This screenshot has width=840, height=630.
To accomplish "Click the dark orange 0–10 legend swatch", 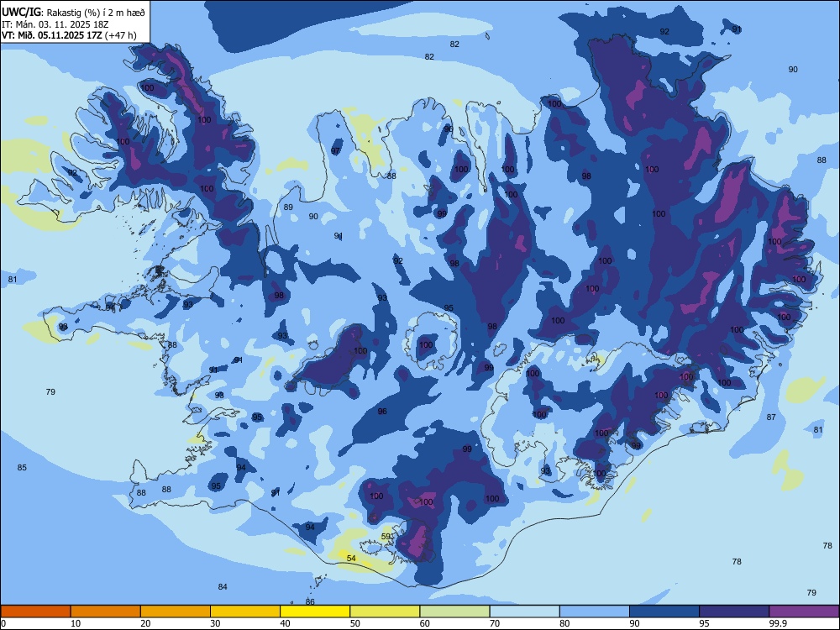I will 35,612.
